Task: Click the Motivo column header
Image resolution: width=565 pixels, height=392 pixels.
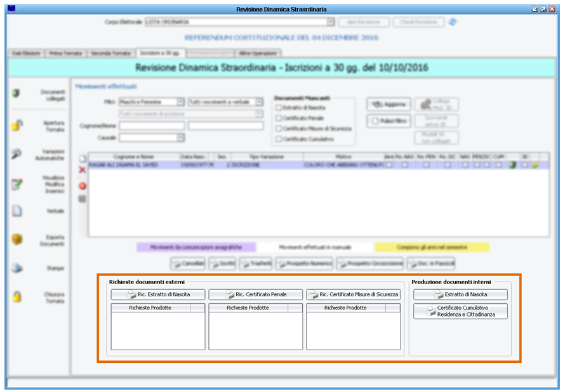Action: (343, 157)
